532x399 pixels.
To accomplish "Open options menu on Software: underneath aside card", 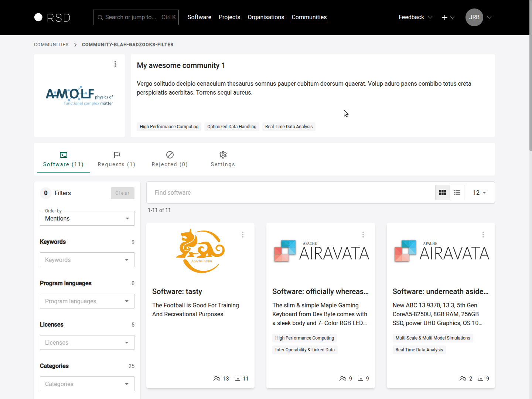I will tap(483, 235).
